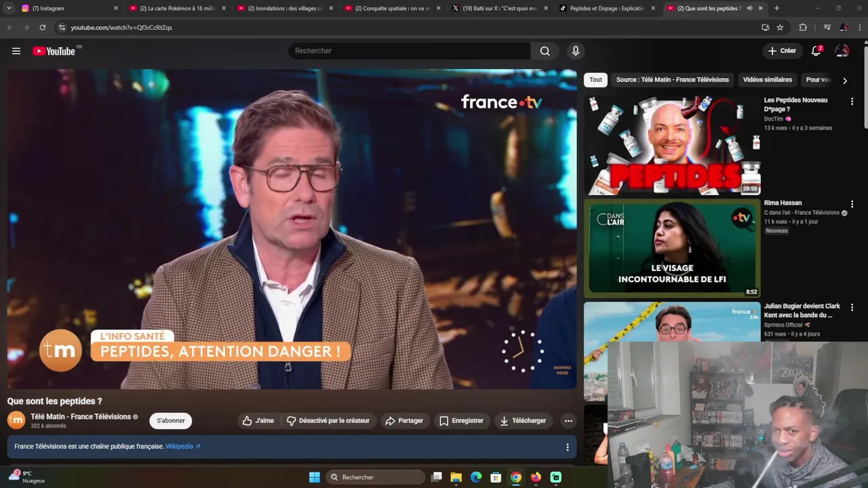Open the Rima Hassan video thumbnail
868x488 pixels.
pyautogui.click(x=672, y=248)
